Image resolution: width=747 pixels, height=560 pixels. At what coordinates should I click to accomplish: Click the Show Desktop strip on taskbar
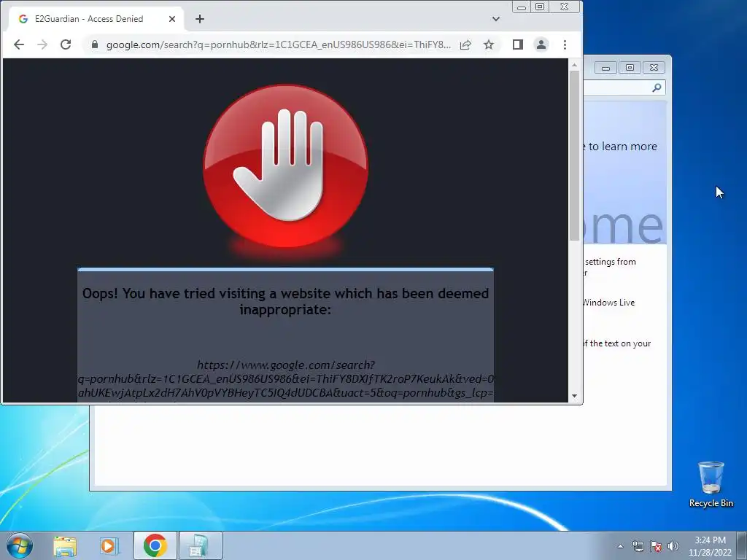click(x=742, y=545)
